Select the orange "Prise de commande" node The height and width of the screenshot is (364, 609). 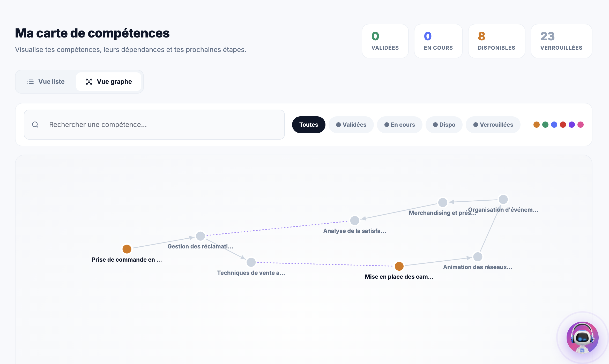(127, 249)
